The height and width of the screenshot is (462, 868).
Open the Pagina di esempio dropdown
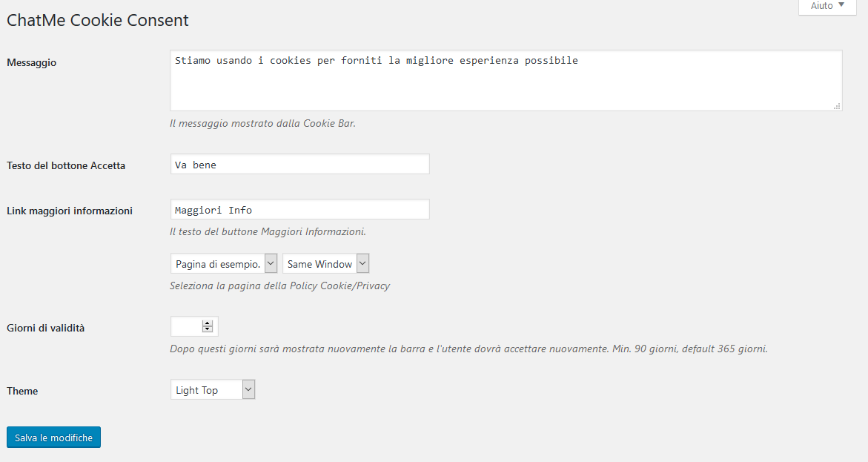[224, 264]
